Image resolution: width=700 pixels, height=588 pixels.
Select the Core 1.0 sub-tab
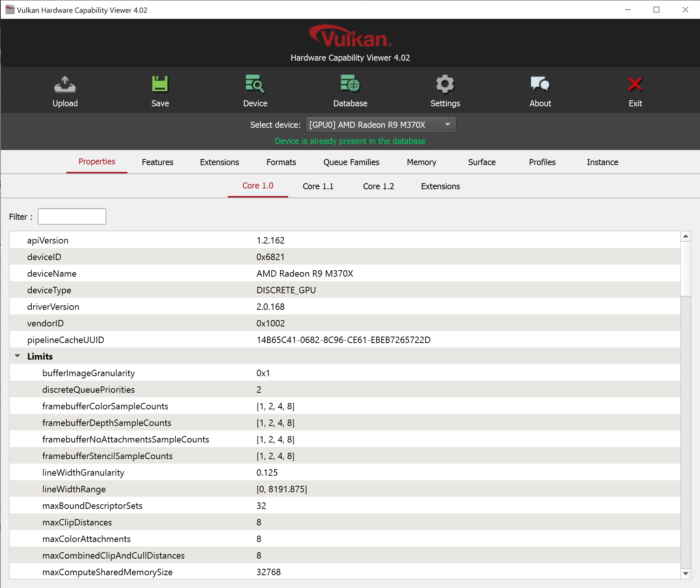point(258,186)
